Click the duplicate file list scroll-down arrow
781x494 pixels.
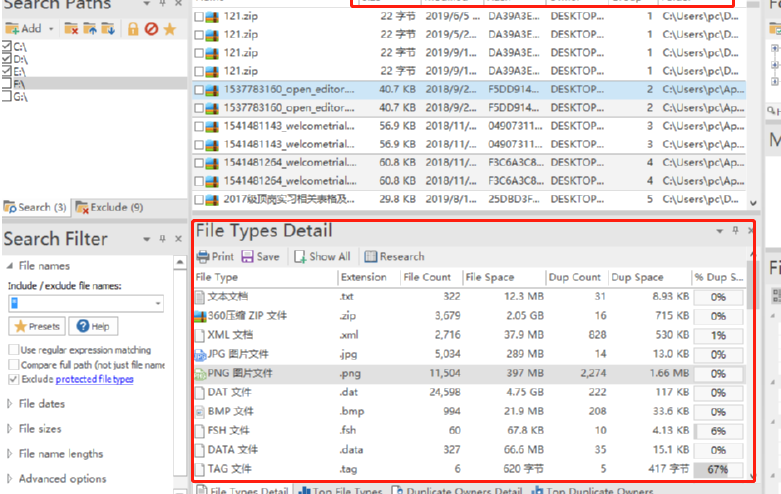753,203
